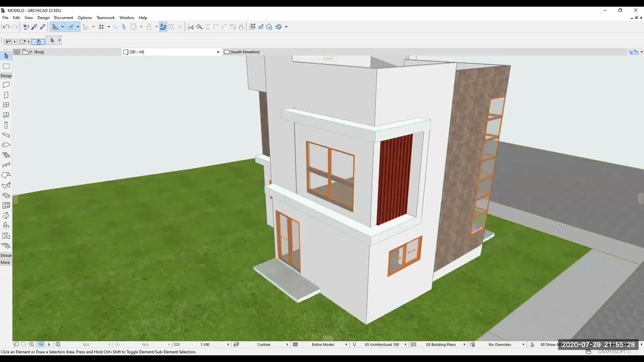Select the Stair tool
This screenshot has width=644, height=362.
click(6, 155)
